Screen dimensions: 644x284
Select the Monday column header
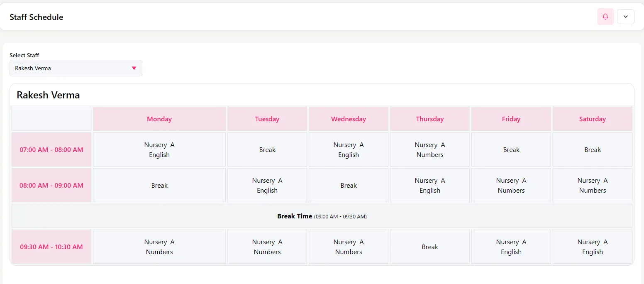click(159, 119)
